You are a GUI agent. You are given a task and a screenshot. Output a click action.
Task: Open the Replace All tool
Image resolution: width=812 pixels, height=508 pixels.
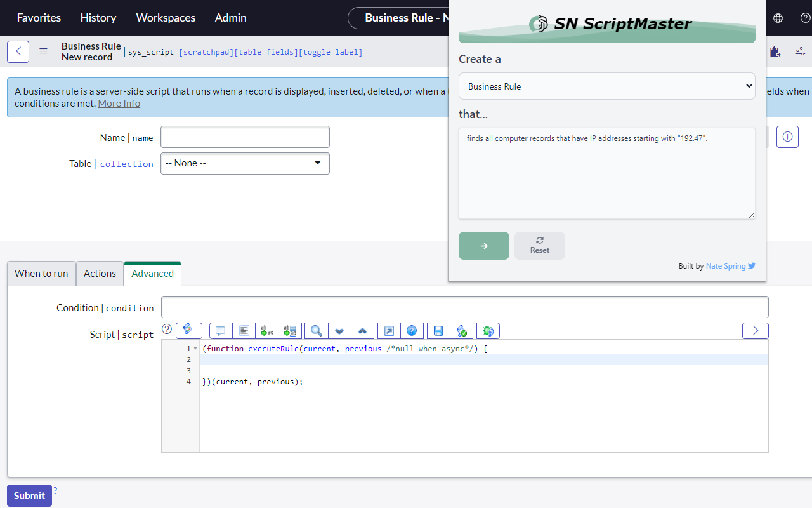290,330
